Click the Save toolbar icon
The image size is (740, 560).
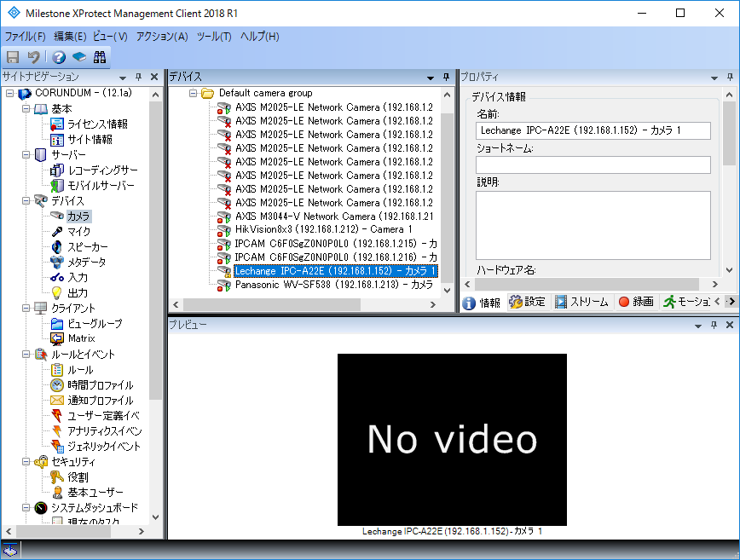coord(13,57)
